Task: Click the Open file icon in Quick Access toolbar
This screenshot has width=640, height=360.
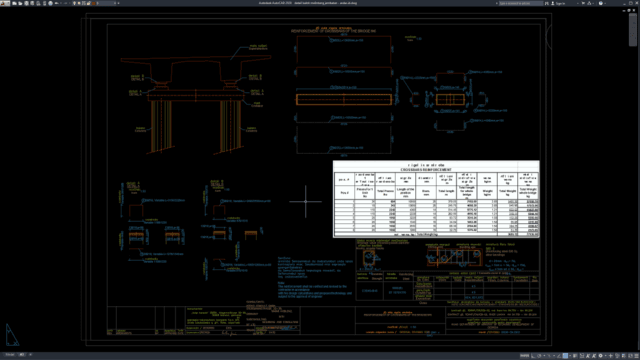Action: pyautogui.click(x=20, y=3)
